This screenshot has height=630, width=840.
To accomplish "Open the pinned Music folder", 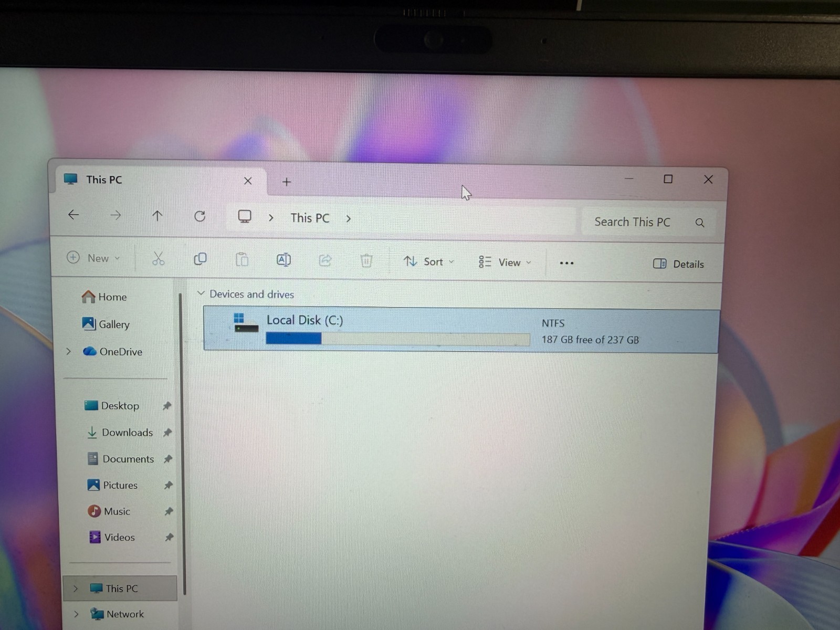I will (x=109, y=511).
